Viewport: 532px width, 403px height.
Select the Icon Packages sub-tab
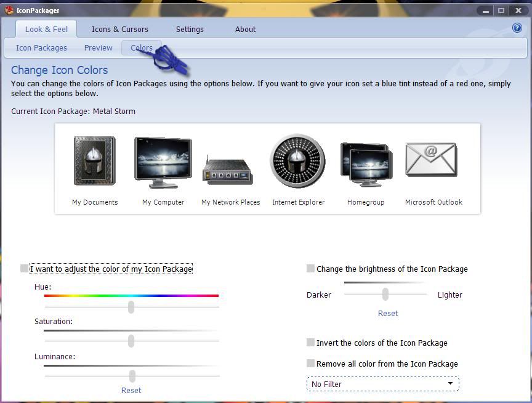pyautogui.click(x=41, y=48)
